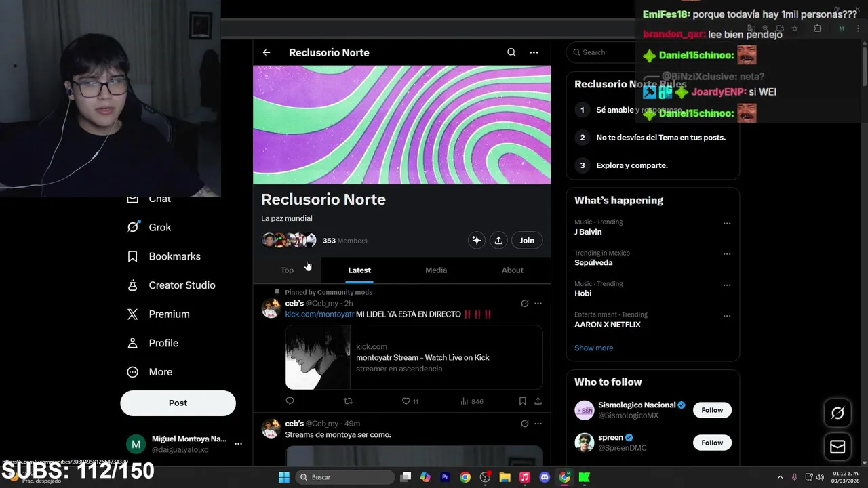Screen dimensions: 868x488
Task: Repost the pinned ceb's post
Action: click(x=348, y=401)
